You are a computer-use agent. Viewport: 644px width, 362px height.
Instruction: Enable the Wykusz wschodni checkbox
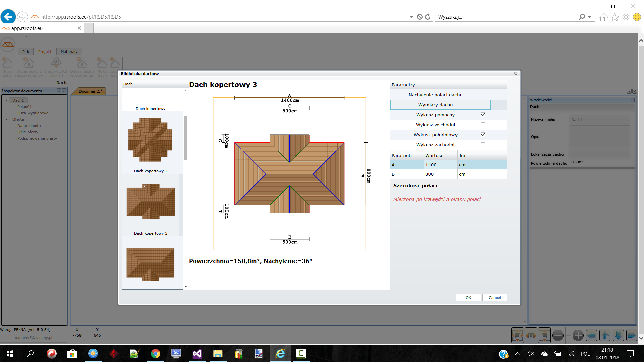483,125
